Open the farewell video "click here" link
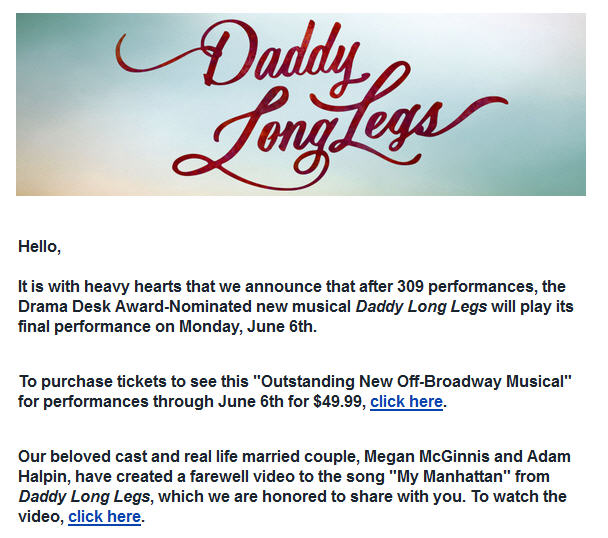The width and height of the screenshot is (608, 538). point(104,517)
